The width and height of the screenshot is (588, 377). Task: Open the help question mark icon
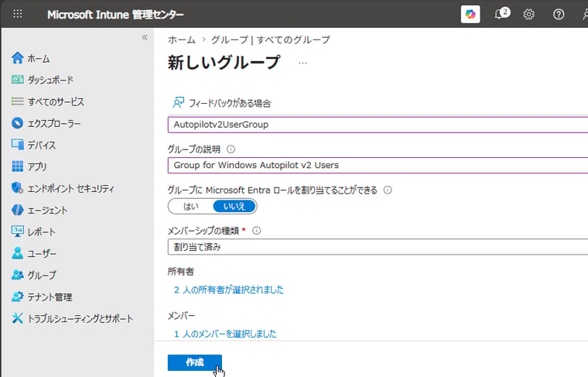(559, 14)
